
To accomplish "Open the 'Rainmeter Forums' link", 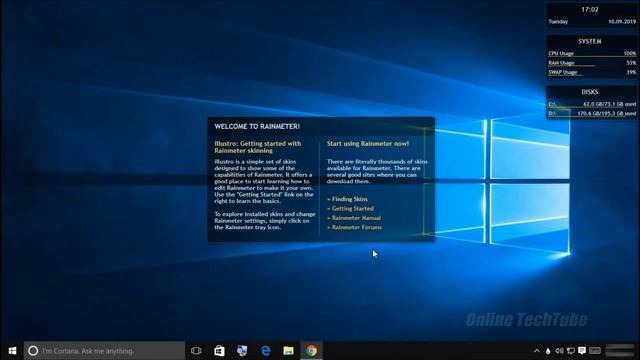I will coord(357,227).
